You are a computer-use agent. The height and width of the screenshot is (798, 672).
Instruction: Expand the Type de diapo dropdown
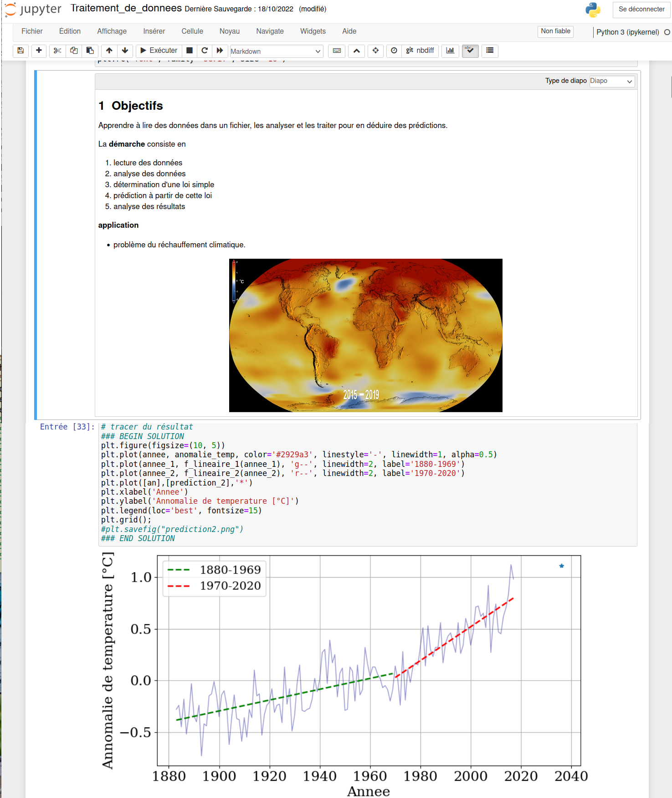click(611, 81)
